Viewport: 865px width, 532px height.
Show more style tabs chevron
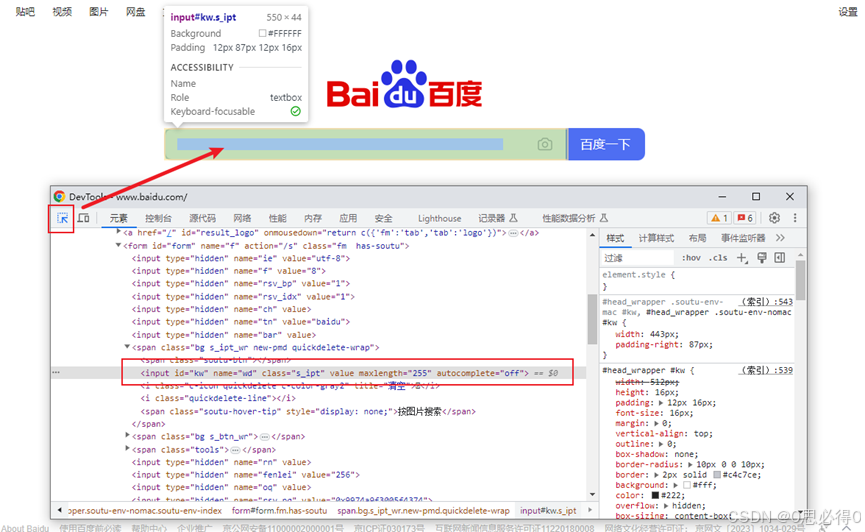(780, 238)
